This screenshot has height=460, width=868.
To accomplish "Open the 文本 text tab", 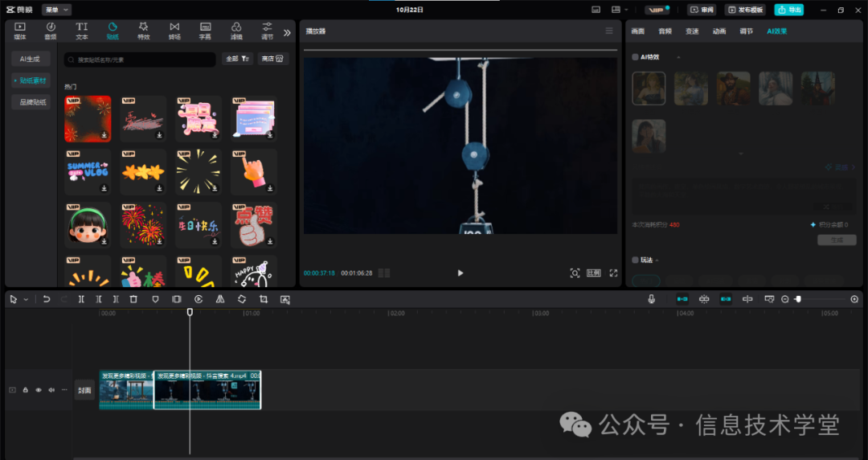I will click(81, 31).
